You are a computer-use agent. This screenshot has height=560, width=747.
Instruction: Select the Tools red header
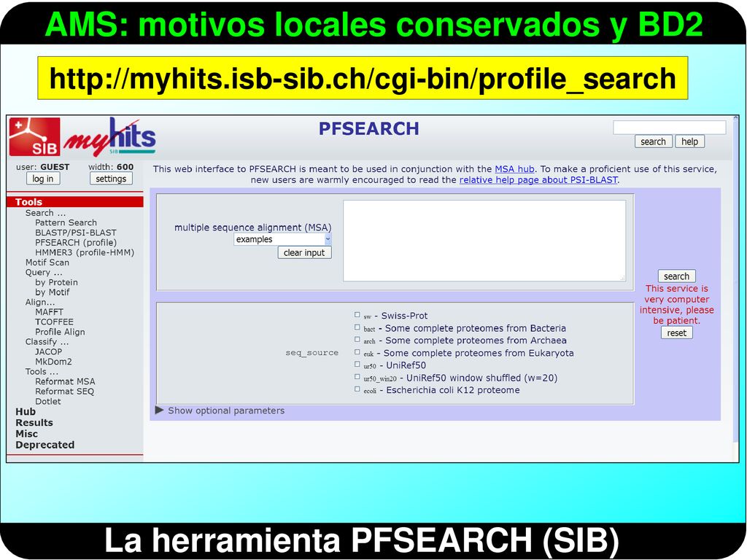point(75,202)
